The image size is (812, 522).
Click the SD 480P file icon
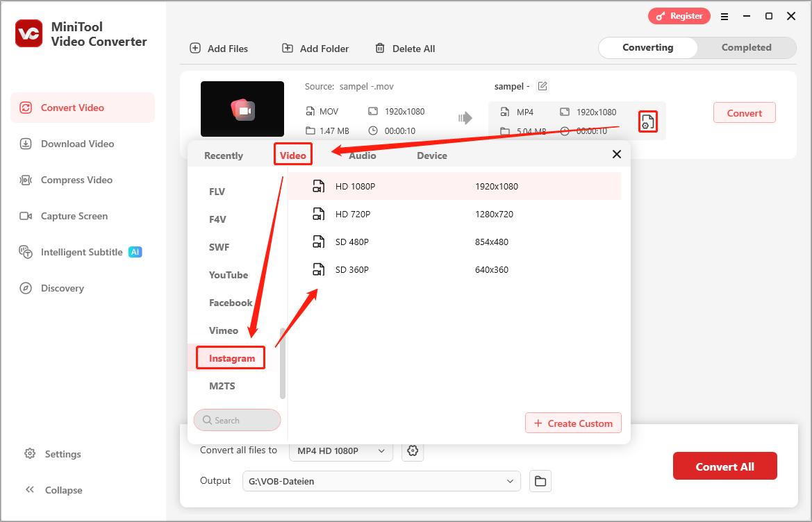click(319, 242)
